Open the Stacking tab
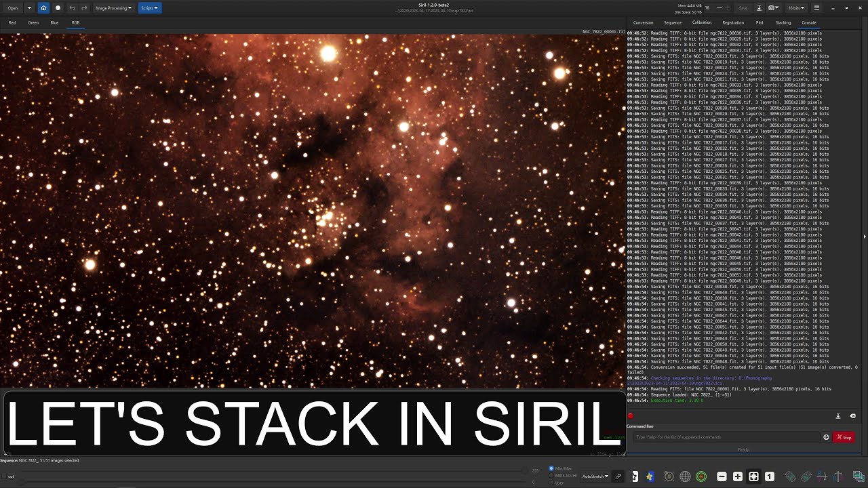The image size is (868, 488). (783, 22)
